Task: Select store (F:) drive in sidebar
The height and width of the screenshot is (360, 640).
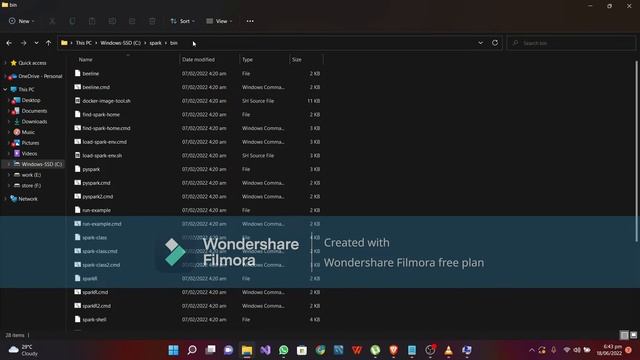Action: click(x=31, y=185)
